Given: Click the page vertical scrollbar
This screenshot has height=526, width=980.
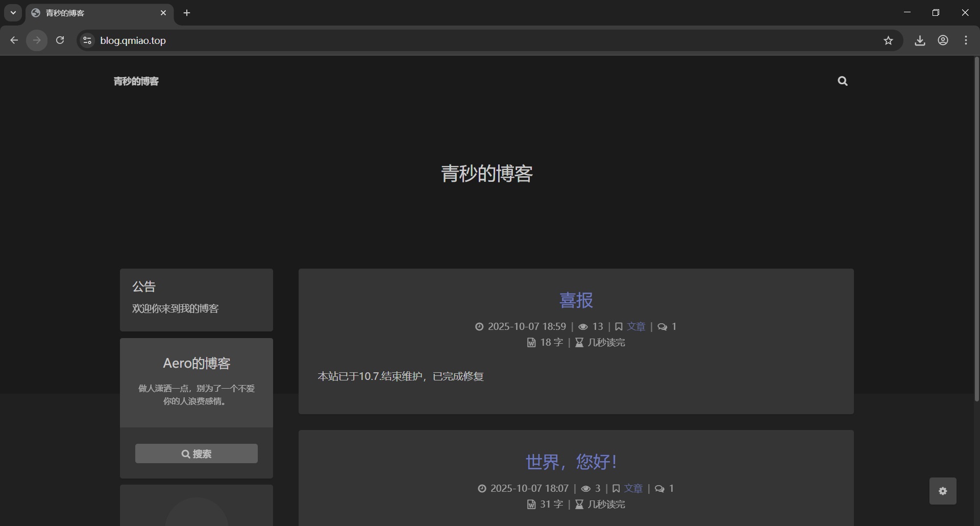Looking at the screenshot, I should click(x=976, y=230).
